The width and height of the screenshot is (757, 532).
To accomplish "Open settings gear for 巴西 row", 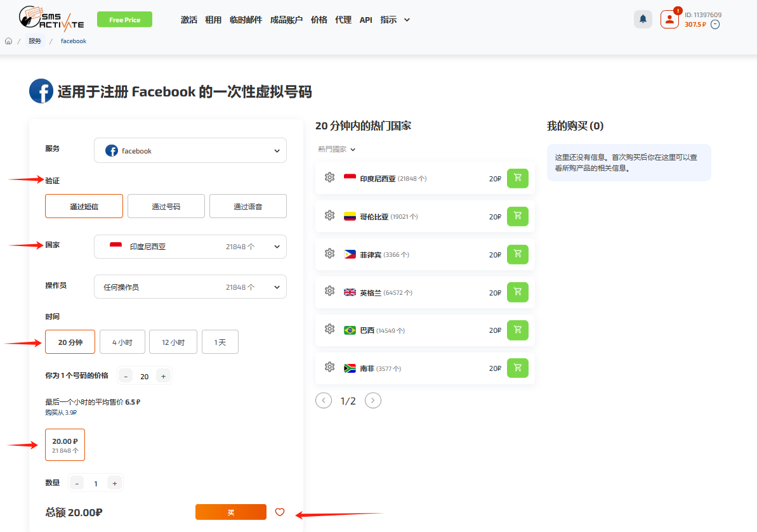I will coord(329,330).
